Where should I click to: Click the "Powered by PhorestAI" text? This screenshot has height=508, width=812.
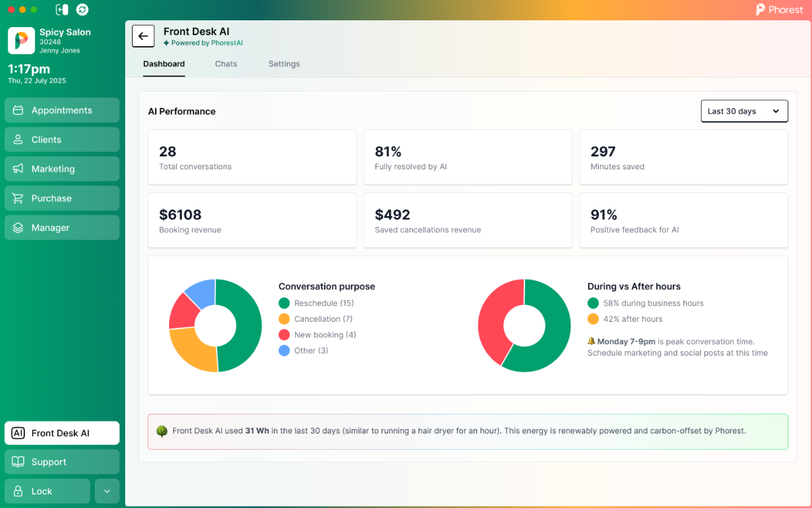click(207, 43)
